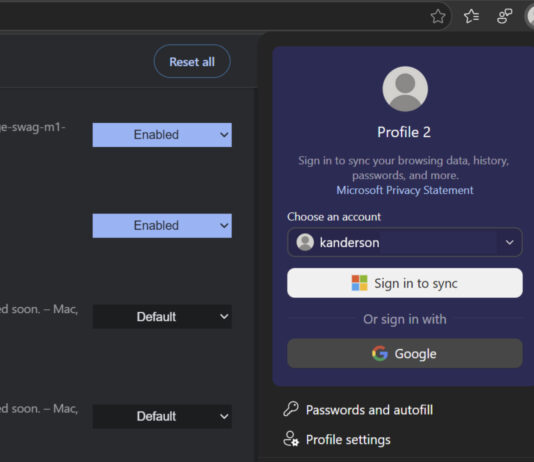
Task: Click the 'Or sign in with' text
Action: coord(405,319)
